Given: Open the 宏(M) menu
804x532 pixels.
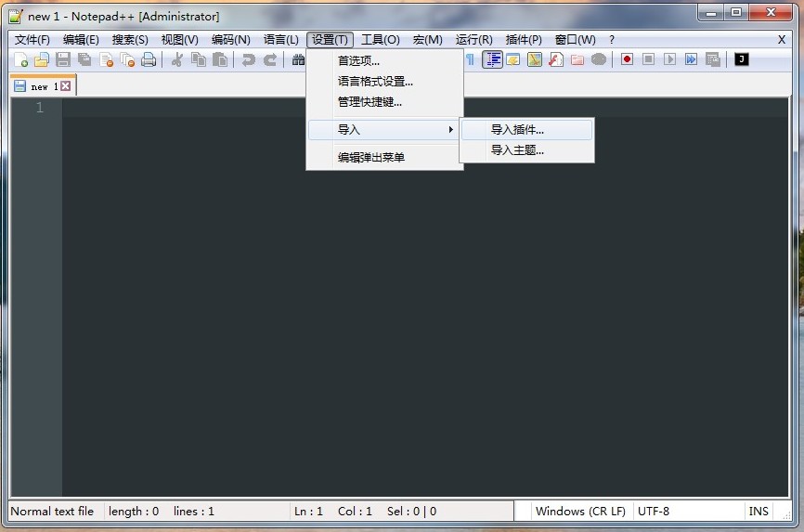Looking at the screenshot, I should (x=428, y=40).
